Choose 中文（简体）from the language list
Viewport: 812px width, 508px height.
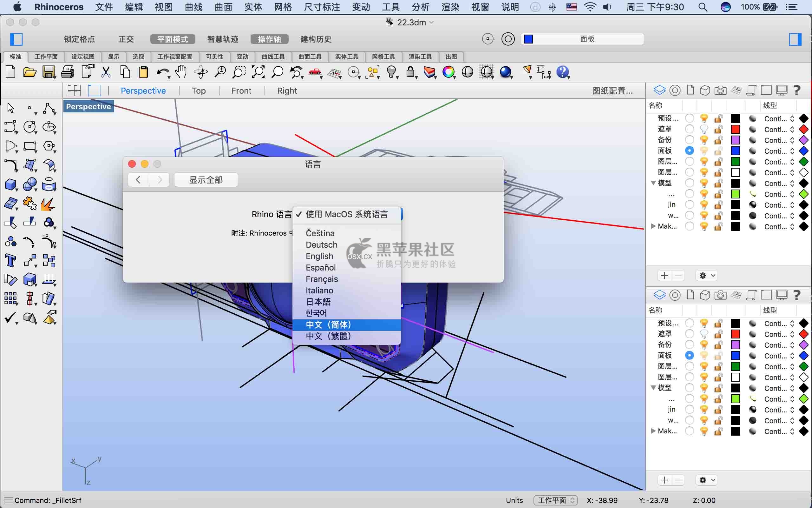[x=347, y=325]
